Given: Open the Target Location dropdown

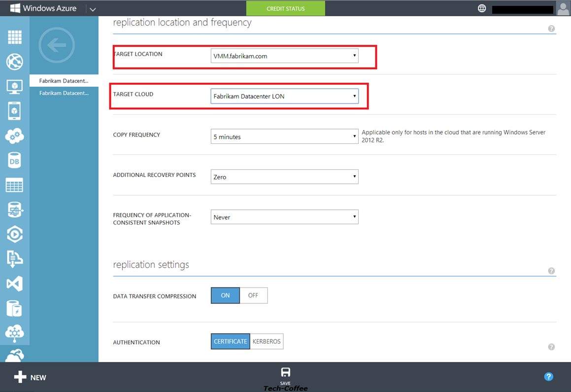Looking at the screenshot, I should coord(284,56).
